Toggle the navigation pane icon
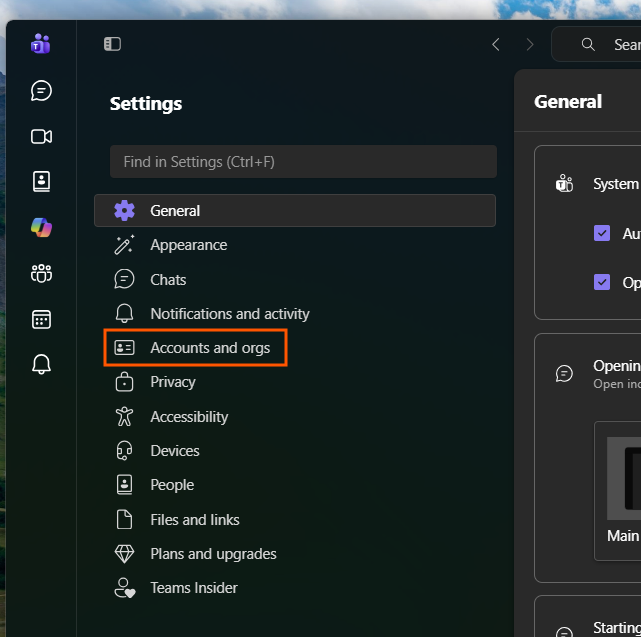 coord(112,44)
